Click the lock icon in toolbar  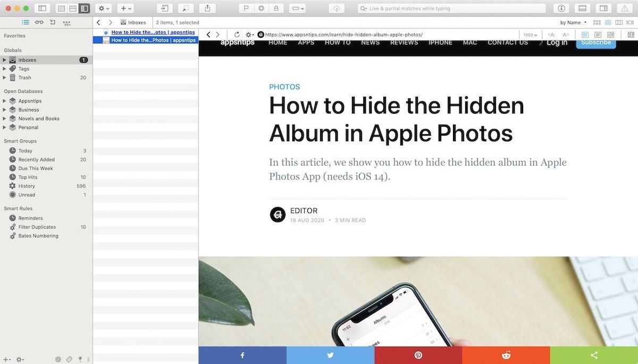point(275,9)
